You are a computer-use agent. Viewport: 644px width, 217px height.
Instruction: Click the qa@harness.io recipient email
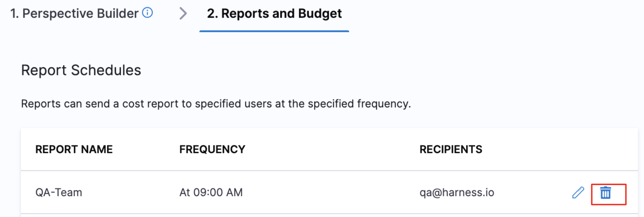point(457,192)
